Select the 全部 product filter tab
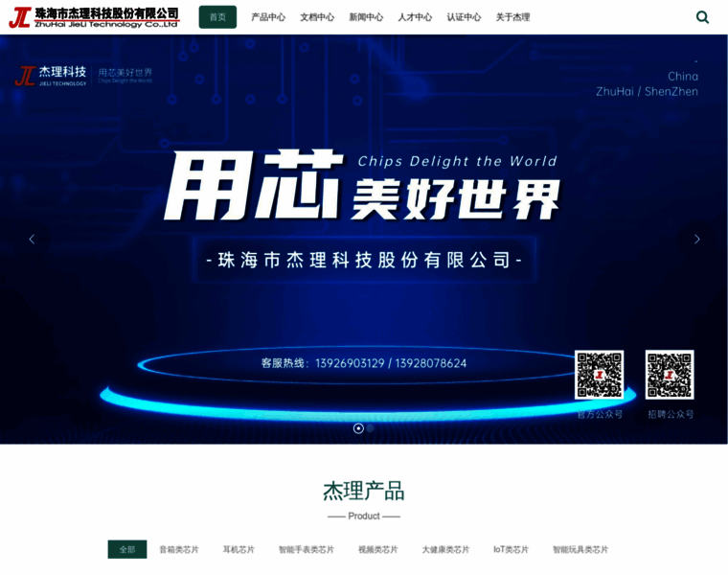This screenshot has width=728, height=575. (x=127, y=549)
